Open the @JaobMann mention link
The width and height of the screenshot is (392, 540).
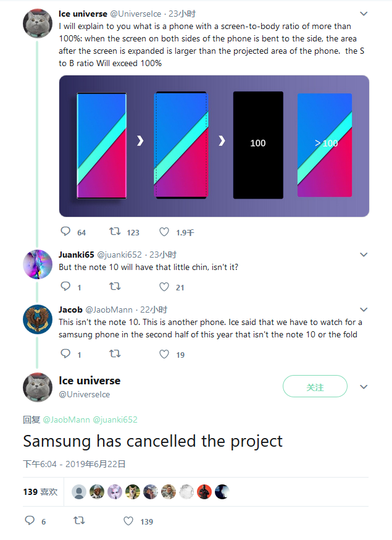[66, 420]
